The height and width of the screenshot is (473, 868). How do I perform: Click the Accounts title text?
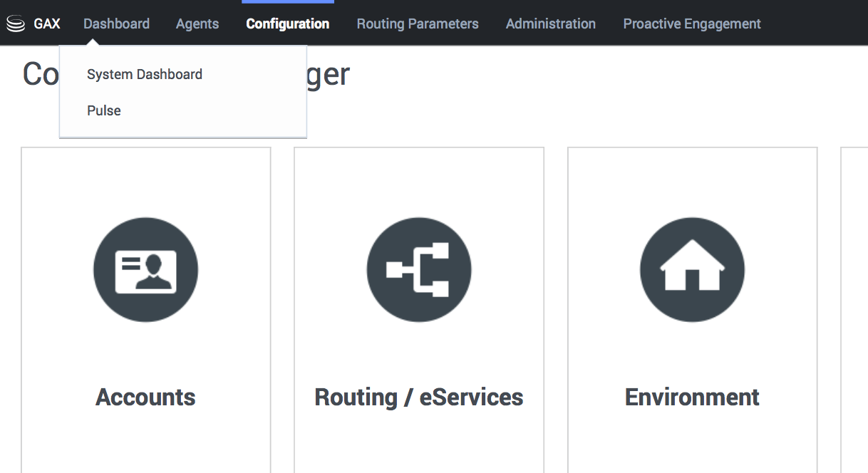145,397
